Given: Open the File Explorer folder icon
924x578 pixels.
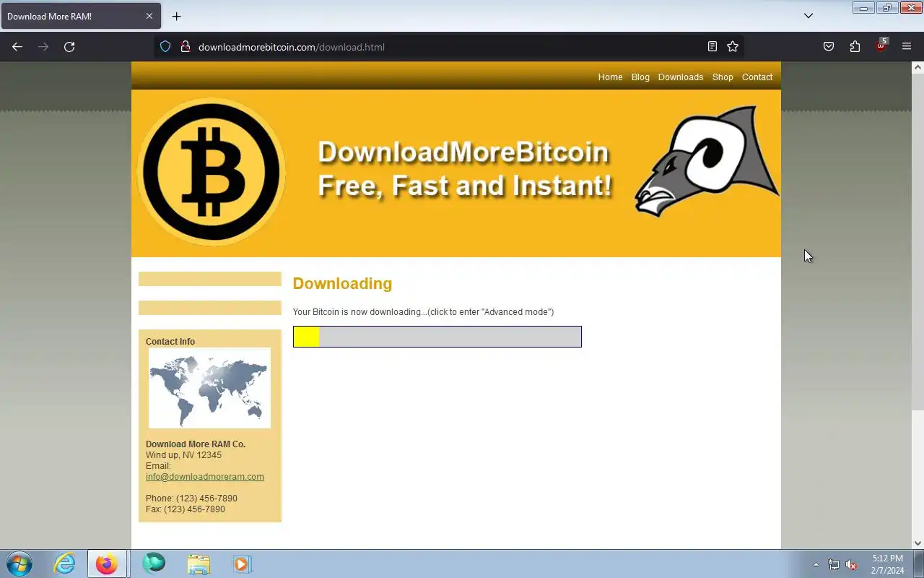Looking at the screenshot, I should [x=198, y=564].
